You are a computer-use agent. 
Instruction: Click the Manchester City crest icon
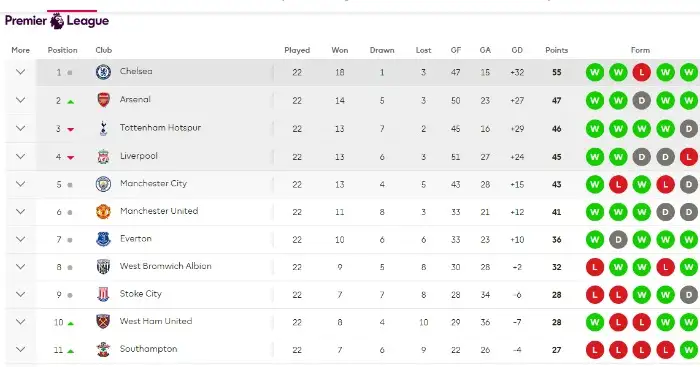[x=103, y=184]
